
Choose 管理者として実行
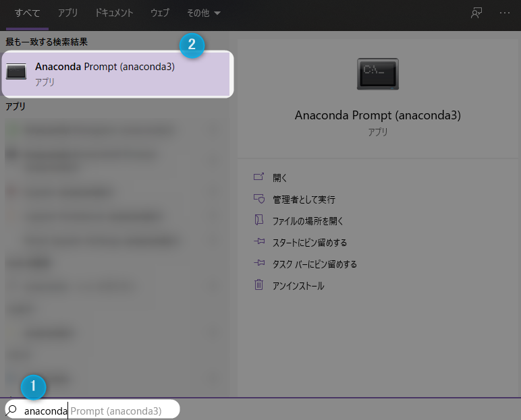[x=304, y=200]
